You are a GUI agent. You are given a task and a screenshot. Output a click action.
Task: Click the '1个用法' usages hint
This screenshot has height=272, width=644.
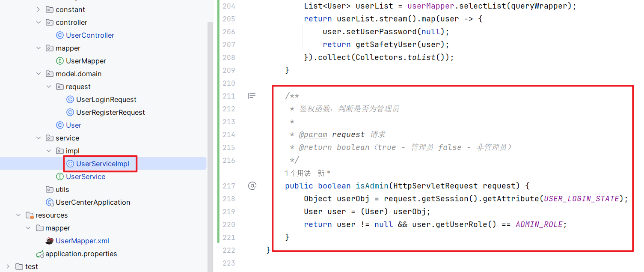[x=297, y=173]
